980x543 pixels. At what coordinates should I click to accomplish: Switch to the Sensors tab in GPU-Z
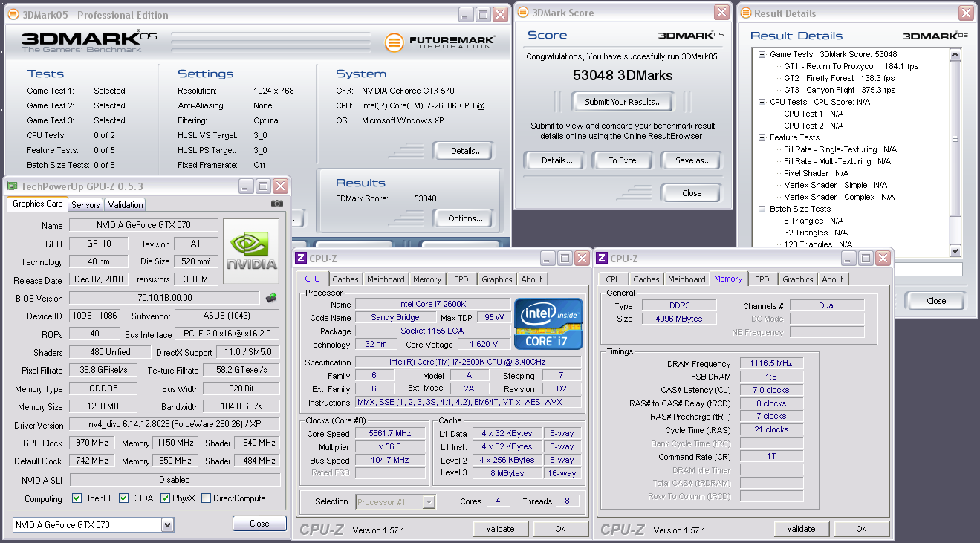[x=85, y=205]
